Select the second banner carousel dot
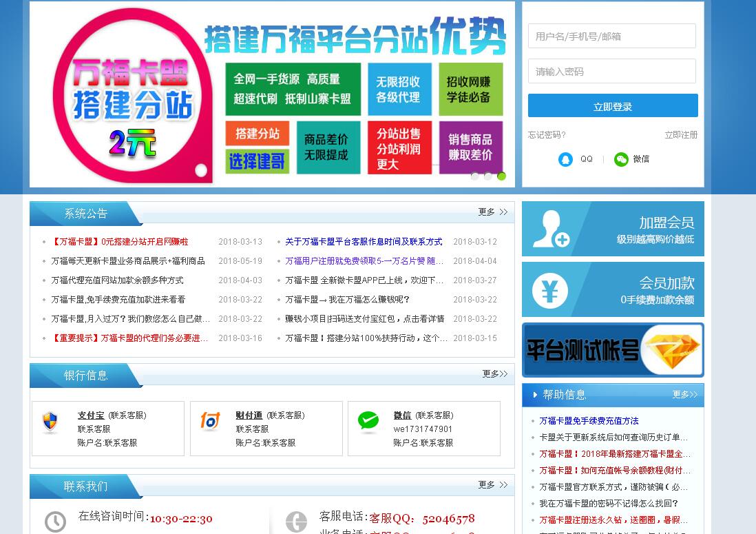 (x=488, y=176)
